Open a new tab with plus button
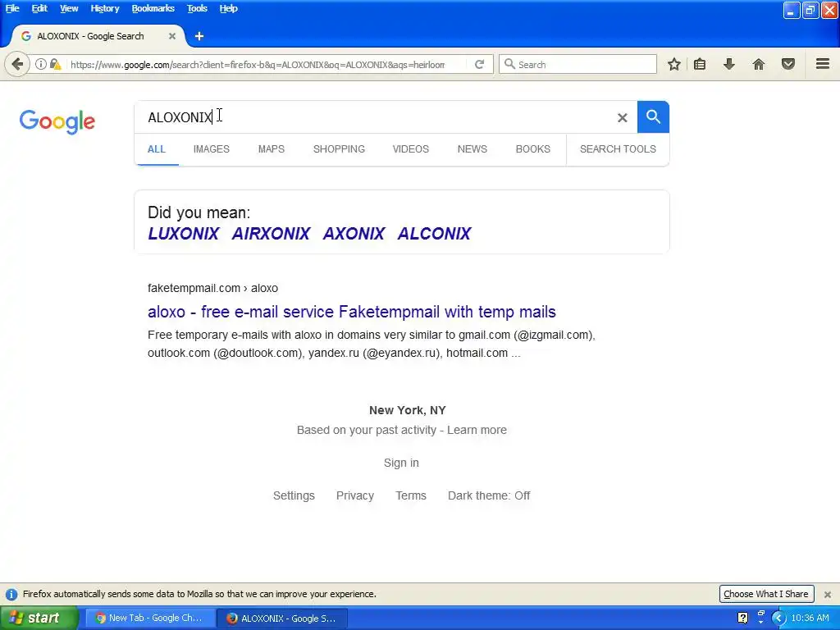 [199, 36]
